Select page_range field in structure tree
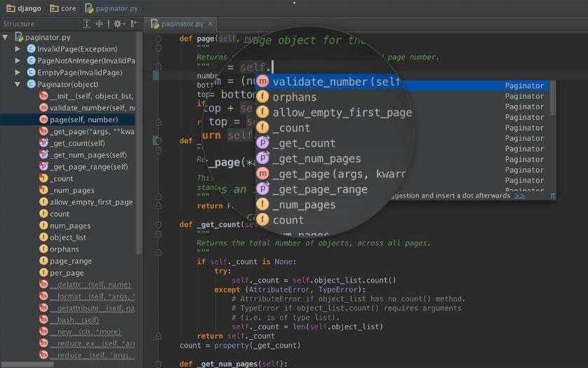Screen dimensions: 588x368 (71, 261)
